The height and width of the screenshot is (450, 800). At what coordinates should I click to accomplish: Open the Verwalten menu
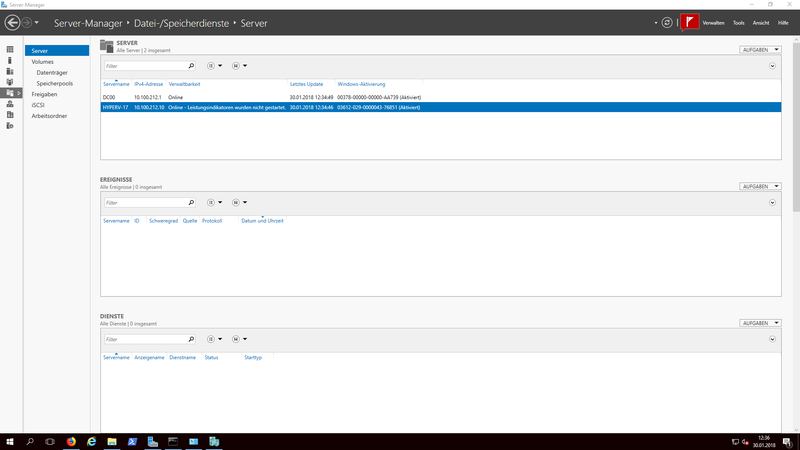(x=713, y=23)
